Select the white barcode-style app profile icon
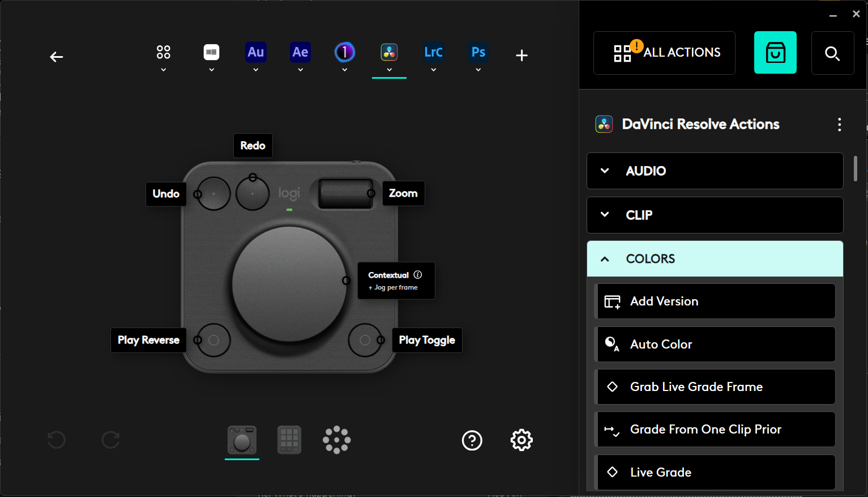Screen dimensions: 868x497 [x=211, y=52]
